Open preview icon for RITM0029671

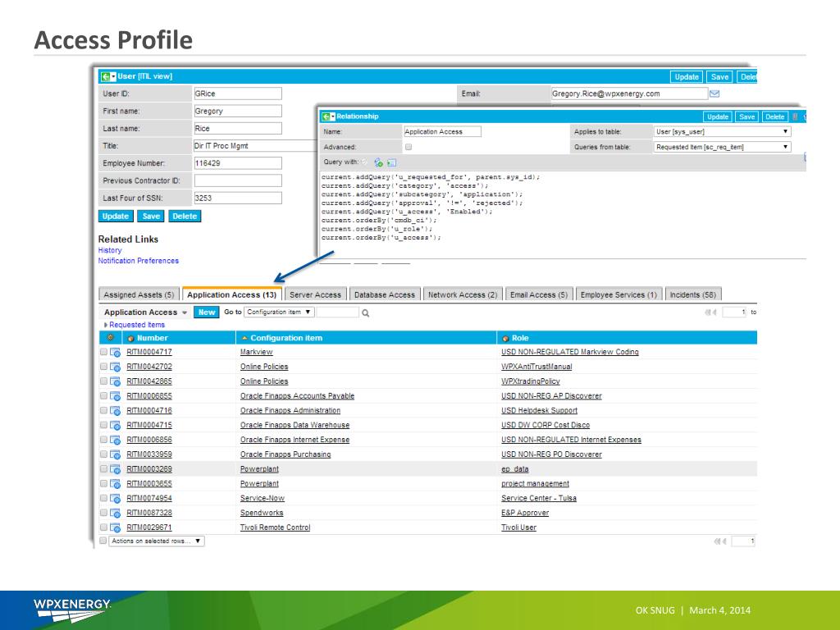click(x=115, y=527)
